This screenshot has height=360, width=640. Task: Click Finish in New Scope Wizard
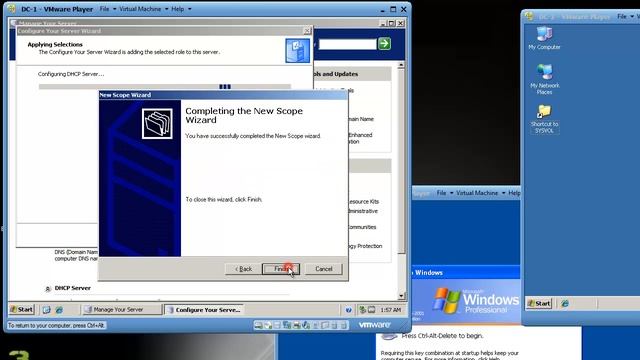[x=281, y=269]
